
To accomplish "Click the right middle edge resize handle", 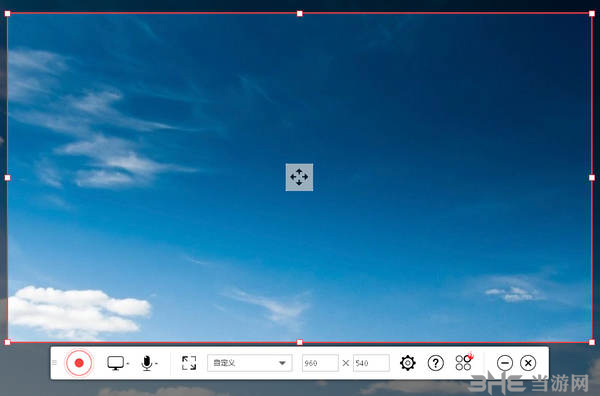I will point(592,178).
